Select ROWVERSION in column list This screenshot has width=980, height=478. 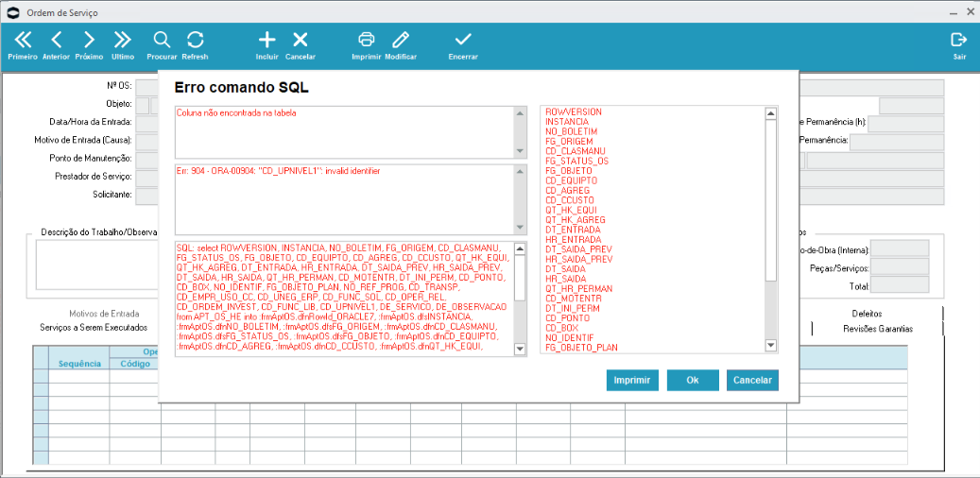(x=573, y=111)
